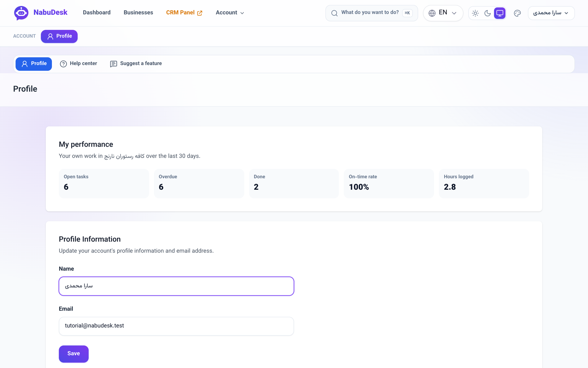
Task: Click the Suggest a feature chat icon
Action: click(x=113, y=64)
